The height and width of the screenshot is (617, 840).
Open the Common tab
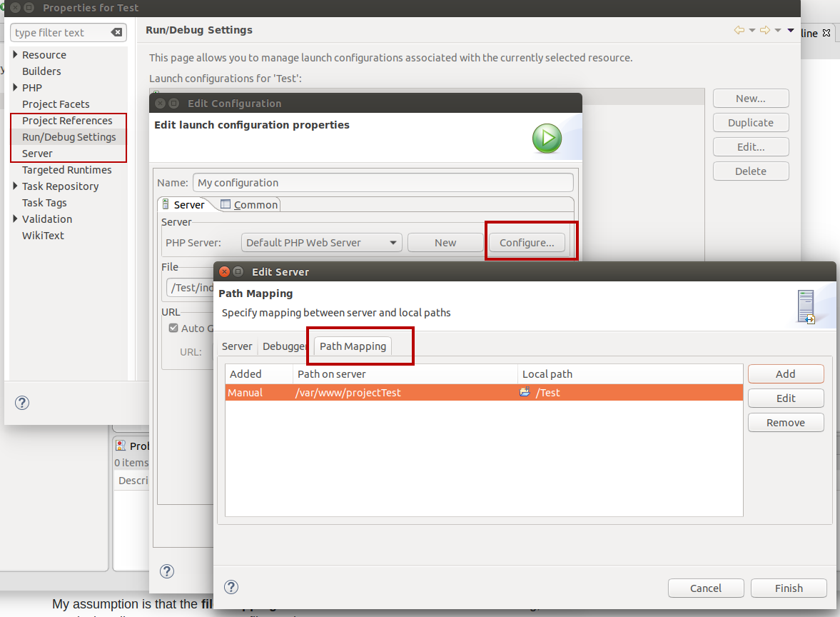pos(249,205)
